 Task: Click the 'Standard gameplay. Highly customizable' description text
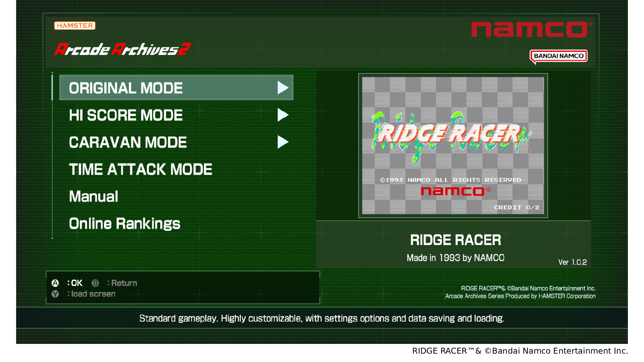pyautogui.click(x=322, y=318)
